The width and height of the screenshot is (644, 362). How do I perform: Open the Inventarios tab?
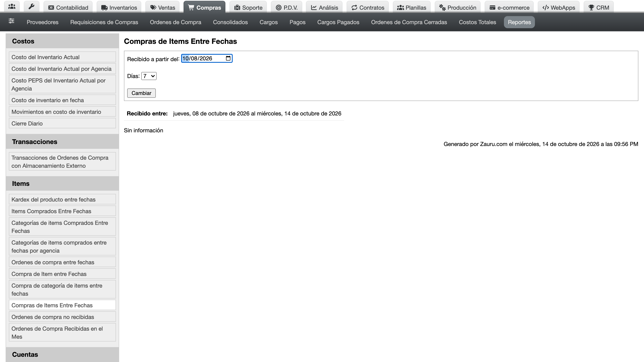tap(119, 7)
